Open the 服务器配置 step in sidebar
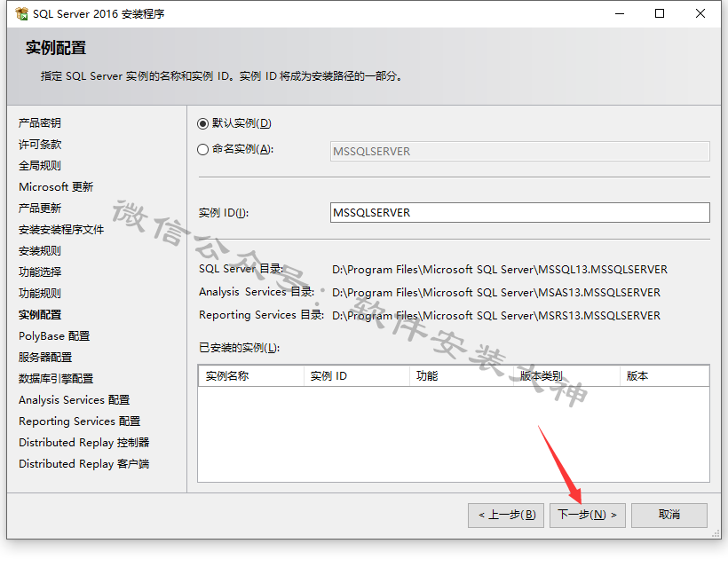This screenshot has width=728, height=575. coord(45,358)
